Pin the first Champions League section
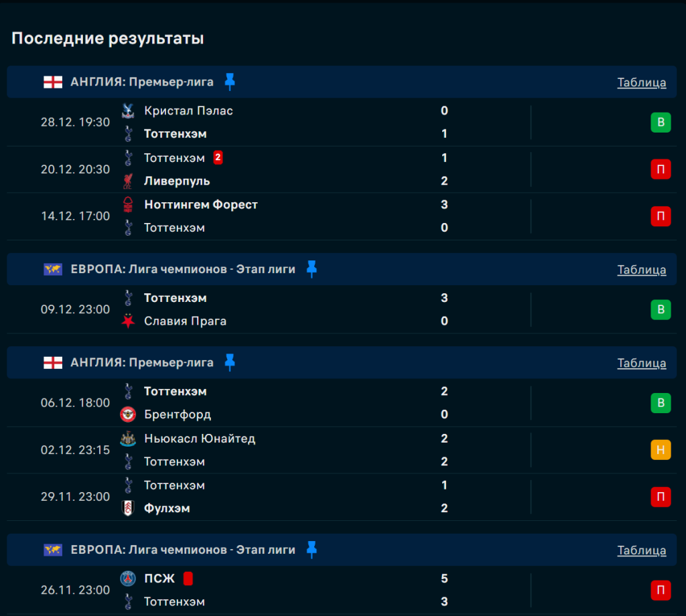The image size is (686, 616). [312, 269]
